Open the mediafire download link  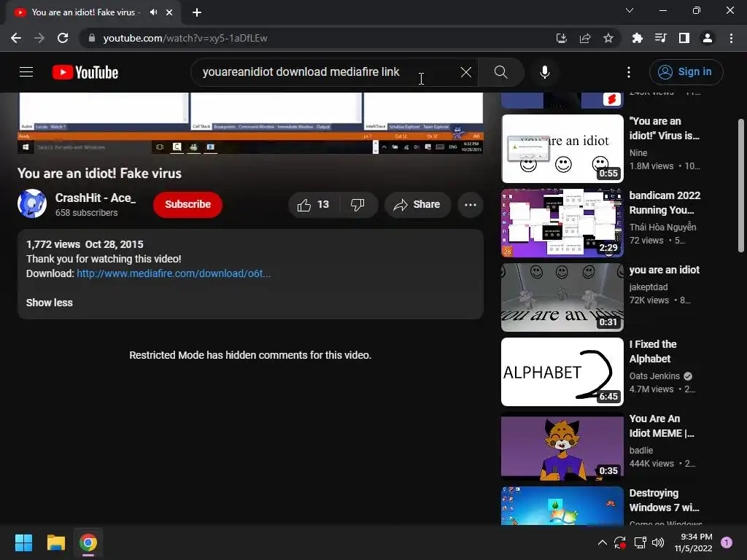coord(174,274)
